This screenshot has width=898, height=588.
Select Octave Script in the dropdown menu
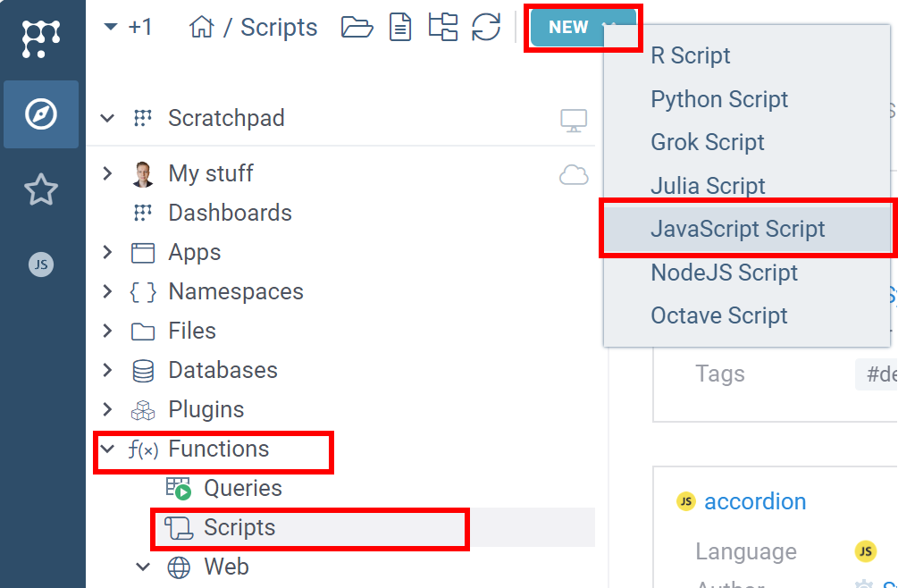click(x=719, y=315)
